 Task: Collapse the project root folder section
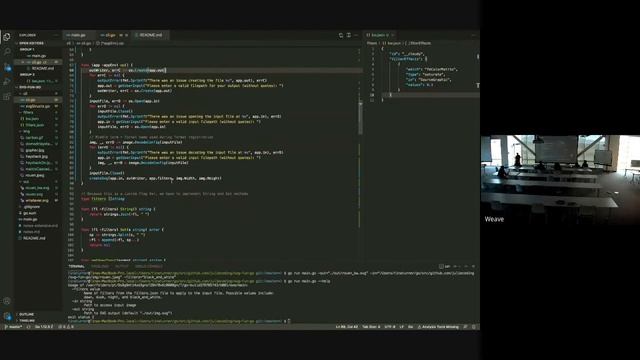pyautogui.click(x=38, y=87)
